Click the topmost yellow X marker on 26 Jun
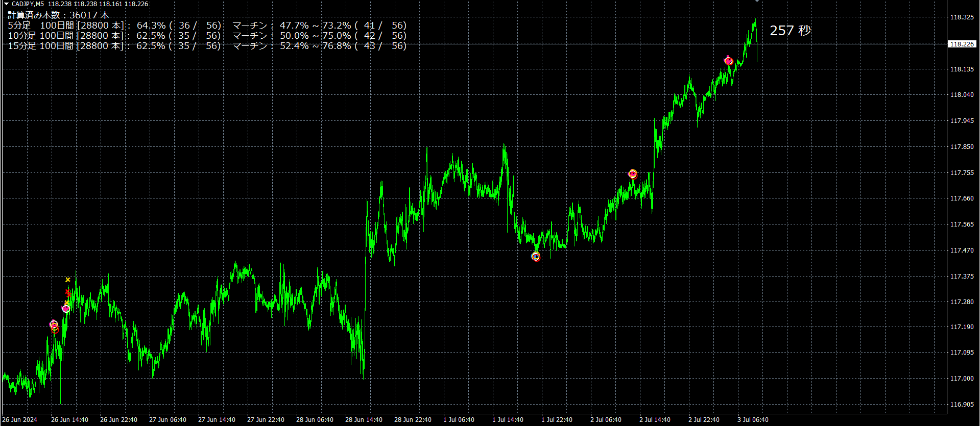980x426 pixels. [x=68, y=280]
